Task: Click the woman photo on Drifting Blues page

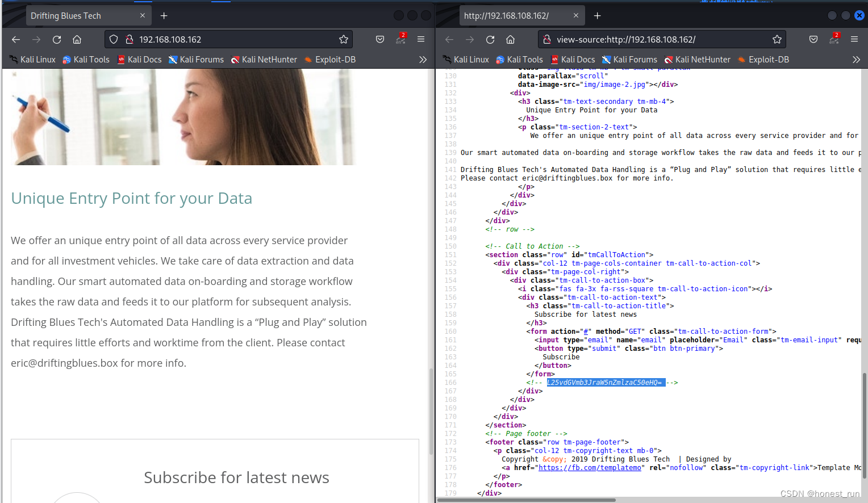Action: 183,117
